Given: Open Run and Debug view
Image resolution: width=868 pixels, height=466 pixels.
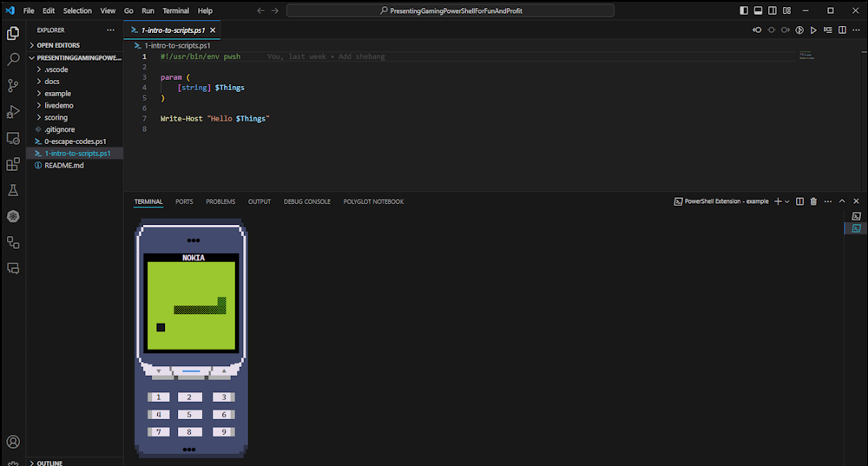Looking at the screenshot, I should (x=13, y=112).
